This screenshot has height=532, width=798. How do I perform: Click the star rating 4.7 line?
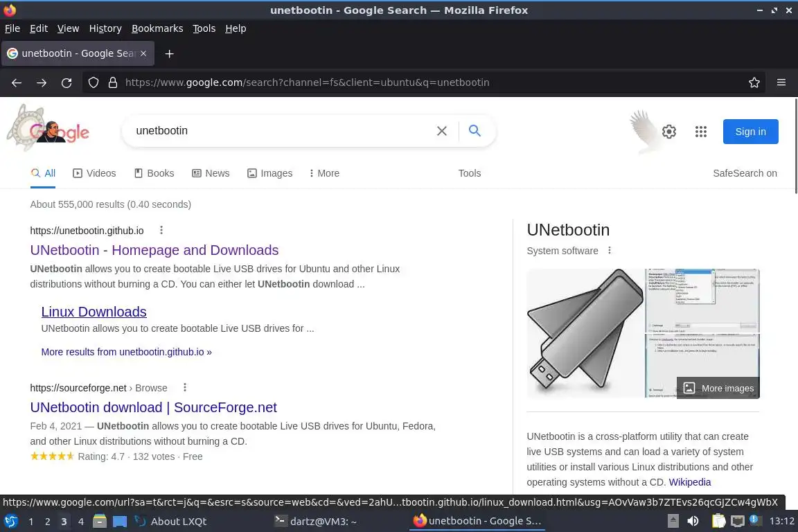116,456
